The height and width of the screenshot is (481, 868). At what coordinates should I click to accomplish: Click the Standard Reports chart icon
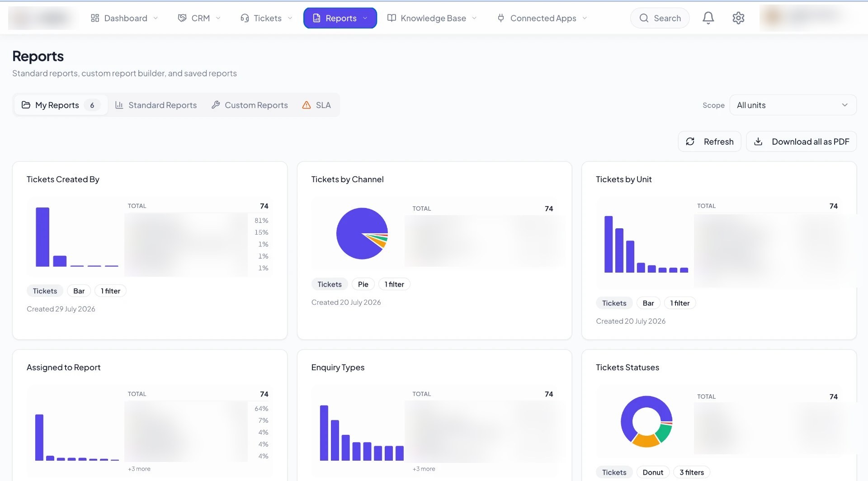tap(119, 105)
